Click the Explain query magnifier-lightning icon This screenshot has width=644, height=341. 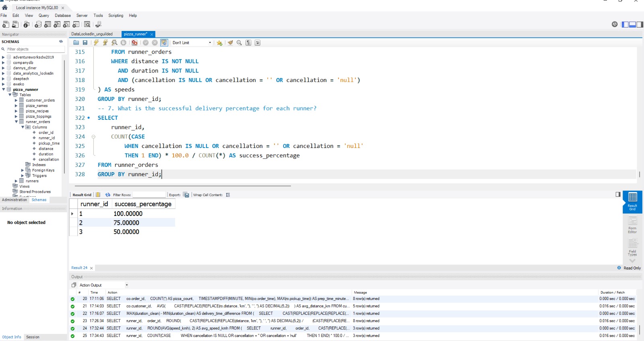click(114, 43)
